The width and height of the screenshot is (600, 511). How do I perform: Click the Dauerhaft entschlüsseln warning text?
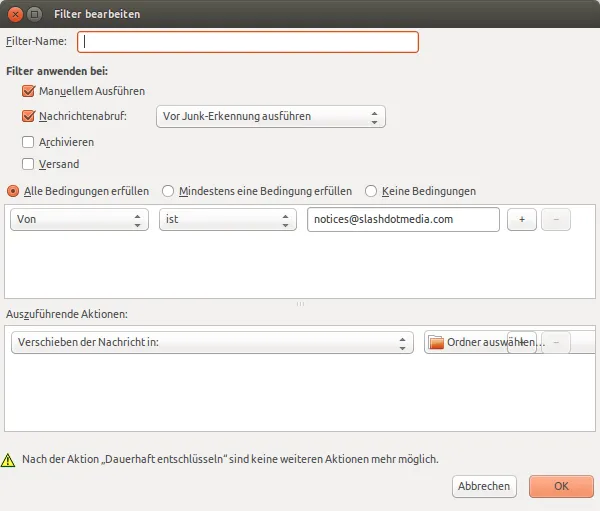click(x=230, y=459)
